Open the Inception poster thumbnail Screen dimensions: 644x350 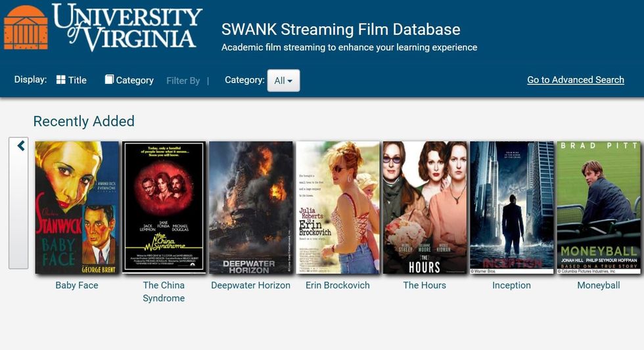click(512, 208)
